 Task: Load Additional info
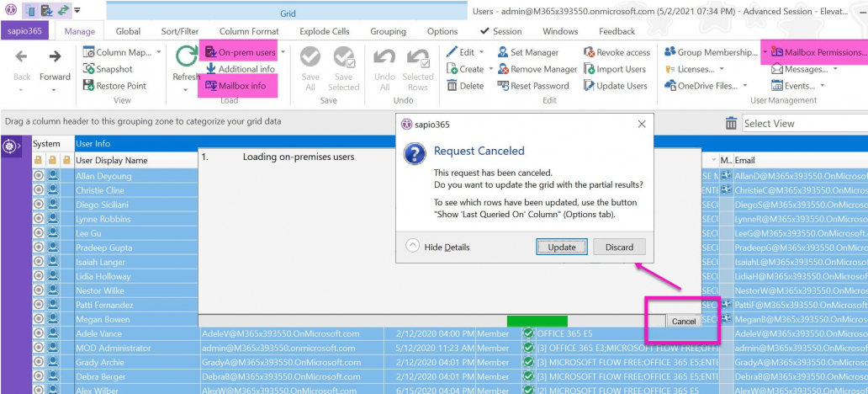click(241, 69)
